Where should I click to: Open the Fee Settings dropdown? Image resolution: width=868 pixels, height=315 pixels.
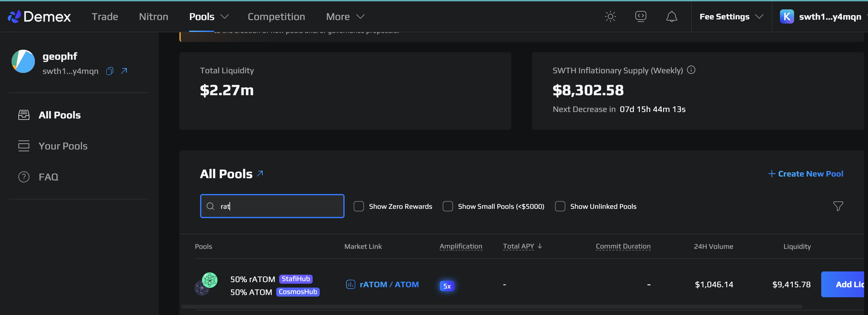(x=731, y=16)
